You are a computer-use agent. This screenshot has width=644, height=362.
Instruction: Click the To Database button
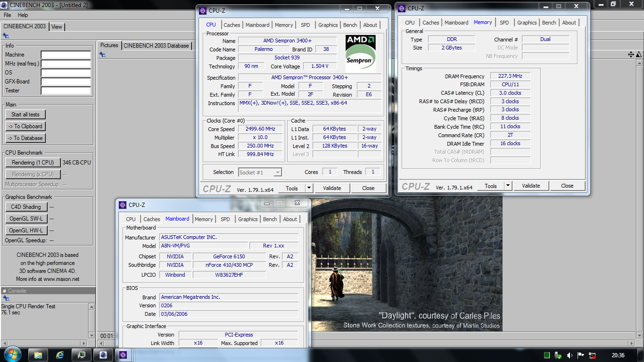click(x=25, y=138)
